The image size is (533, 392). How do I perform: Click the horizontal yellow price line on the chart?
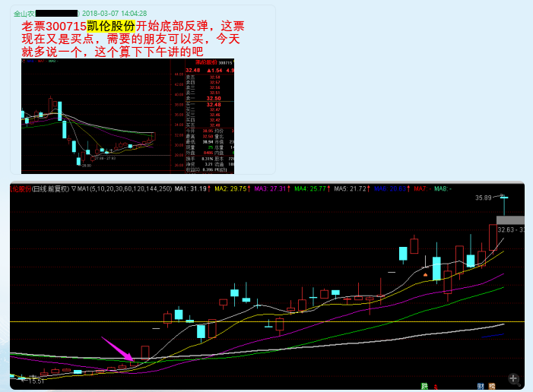coord(267,321)
